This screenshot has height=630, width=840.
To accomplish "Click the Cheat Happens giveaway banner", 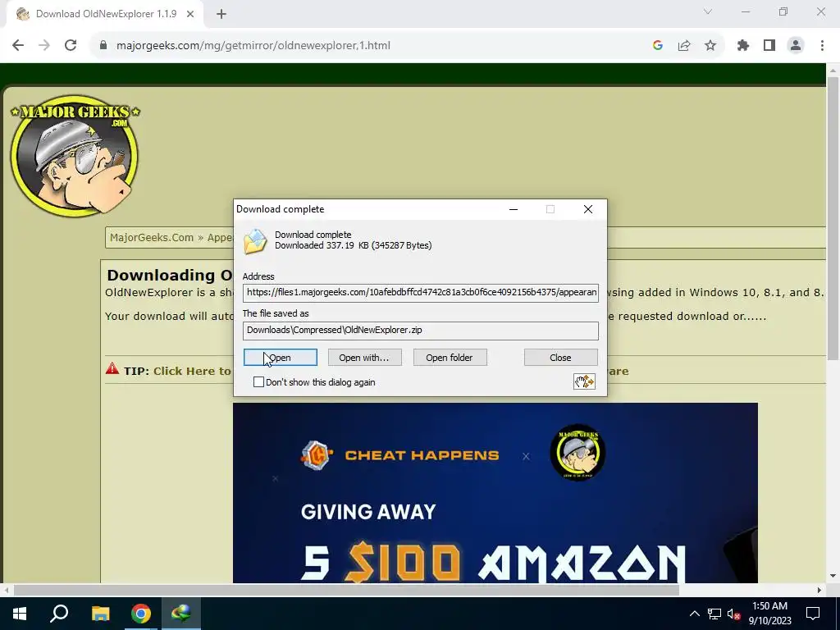I will coord(495,493).
